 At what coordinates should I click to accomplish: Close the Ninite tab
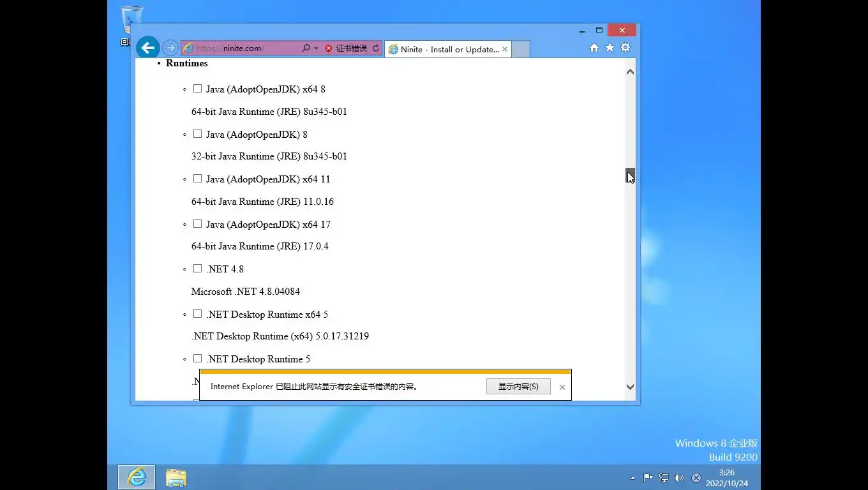(x=505, y=49)
